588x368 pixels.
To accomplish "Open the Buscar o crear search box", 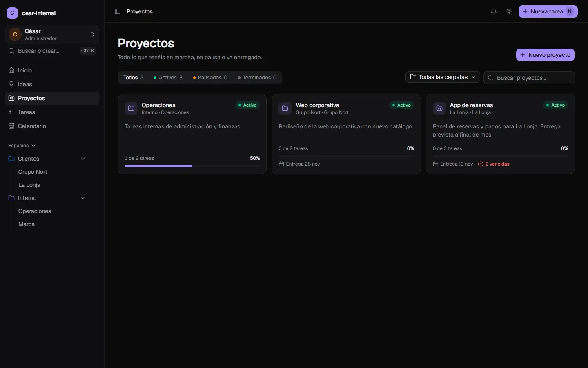I will point(52,51).
